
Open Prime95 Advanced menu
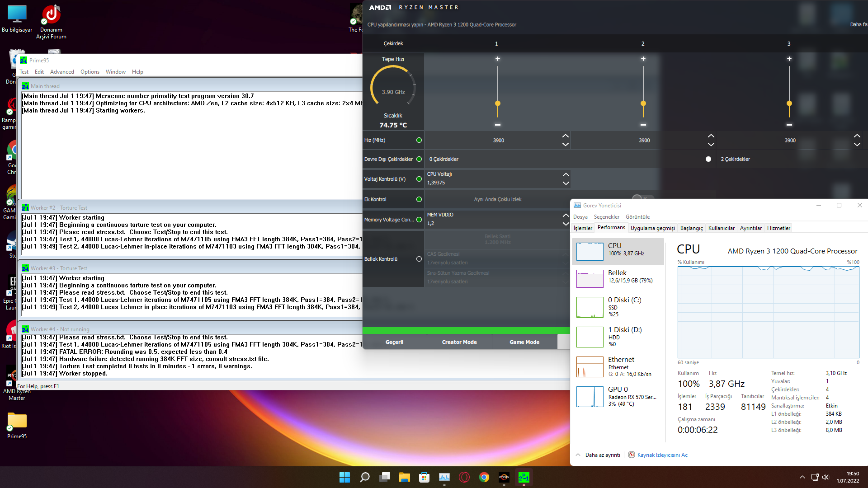62,72
